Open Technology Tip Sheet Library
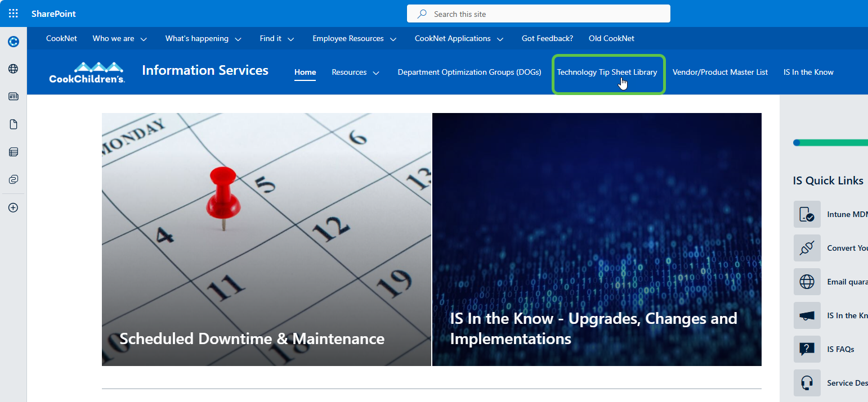Viewport: 868px width, 402px height. point(607,72)
